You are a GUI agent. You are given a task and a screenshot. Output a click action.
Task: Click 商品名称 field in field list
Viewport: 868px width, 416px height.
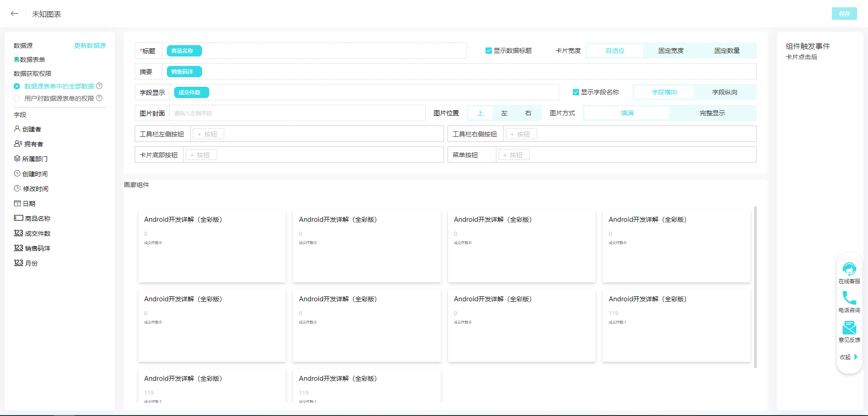point(38,219)
